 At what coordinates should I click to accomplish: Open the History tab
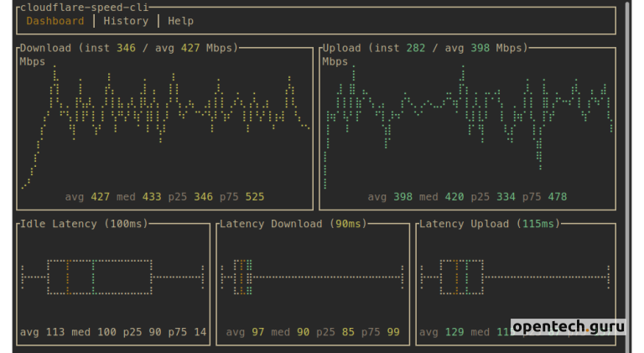(125, 21)
